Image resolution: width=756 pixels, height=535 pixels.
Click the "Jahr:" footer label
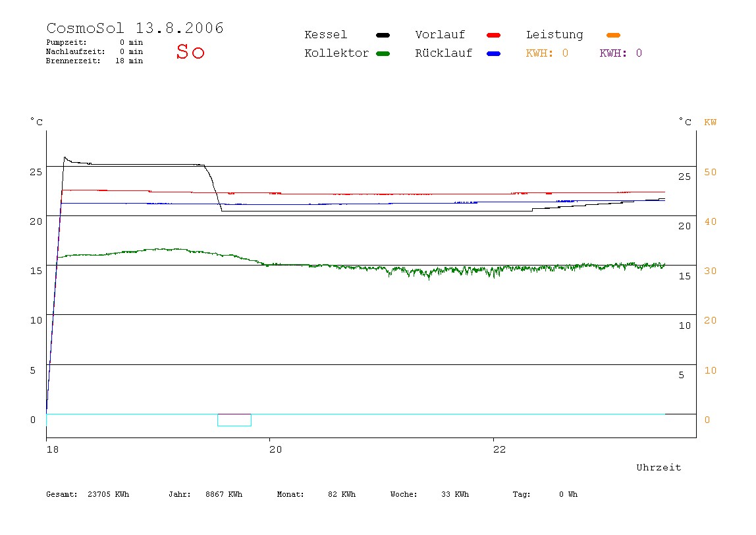[180, 494]
